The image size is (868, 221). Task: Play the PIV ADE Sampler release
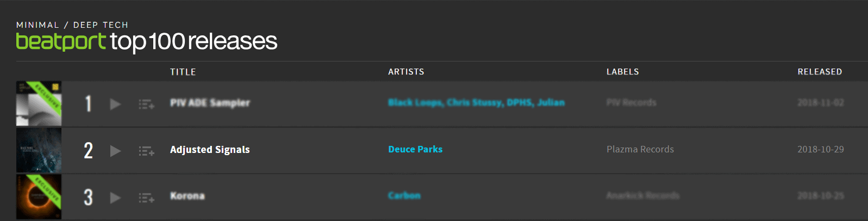click(115, 104)
